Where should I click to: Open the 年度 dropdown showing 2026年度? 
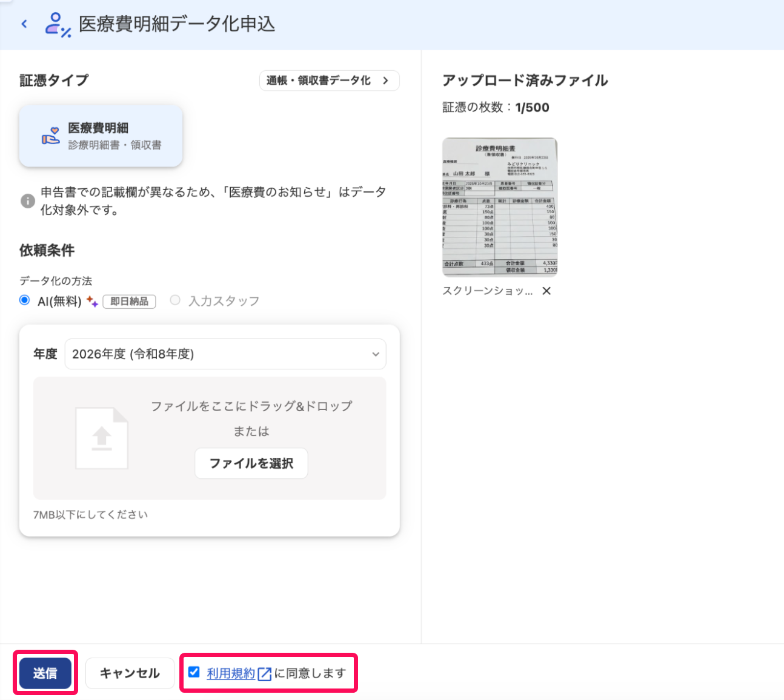click(225, 354)
